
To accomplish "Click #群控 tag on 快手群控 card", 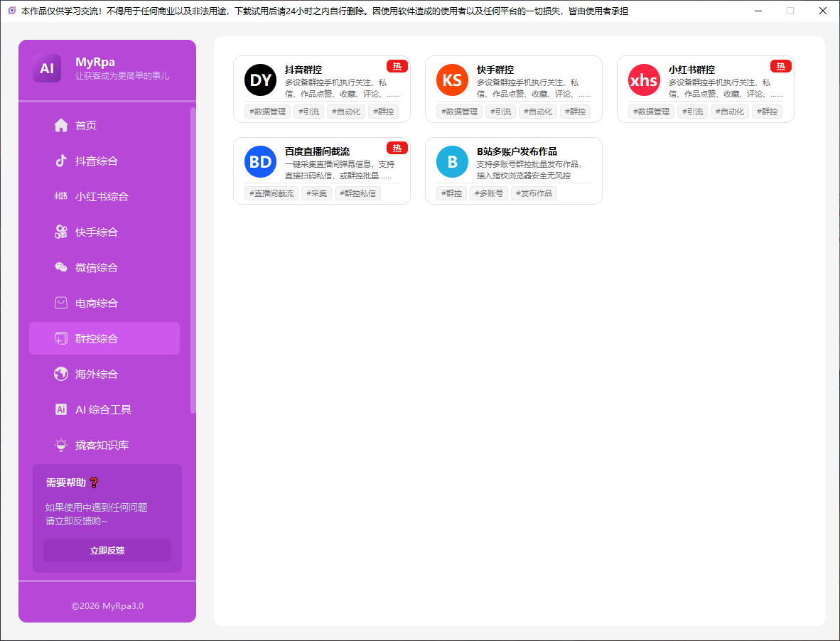I will pyautogui.click(x=575, y=112).
